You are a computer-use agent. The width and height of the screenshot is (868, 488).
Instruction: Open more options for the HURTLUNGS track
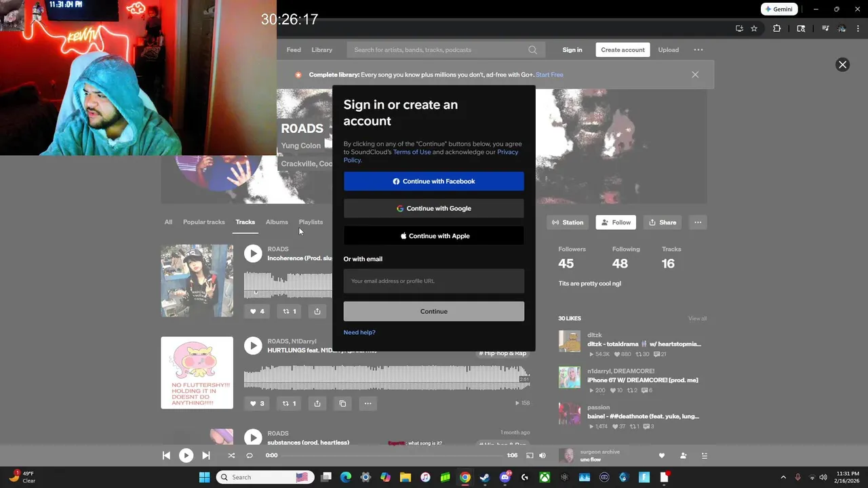368,403
